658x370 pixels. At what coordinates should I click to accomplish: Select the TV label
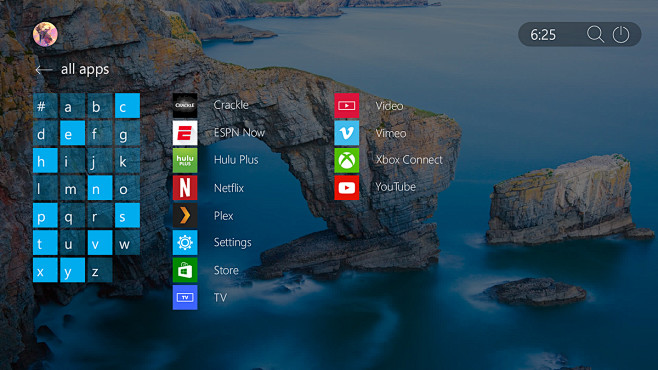(220, 297)
